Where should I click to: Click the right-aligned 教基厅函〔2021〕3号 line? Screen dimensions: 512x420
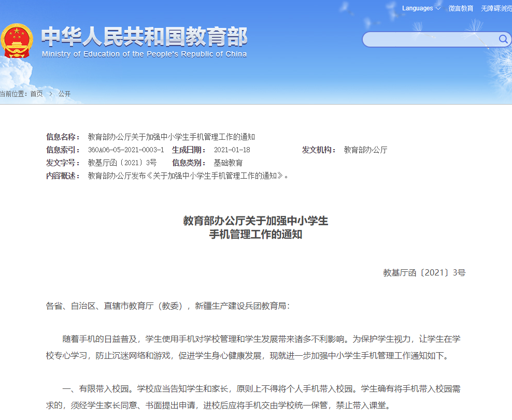point(424,272)
